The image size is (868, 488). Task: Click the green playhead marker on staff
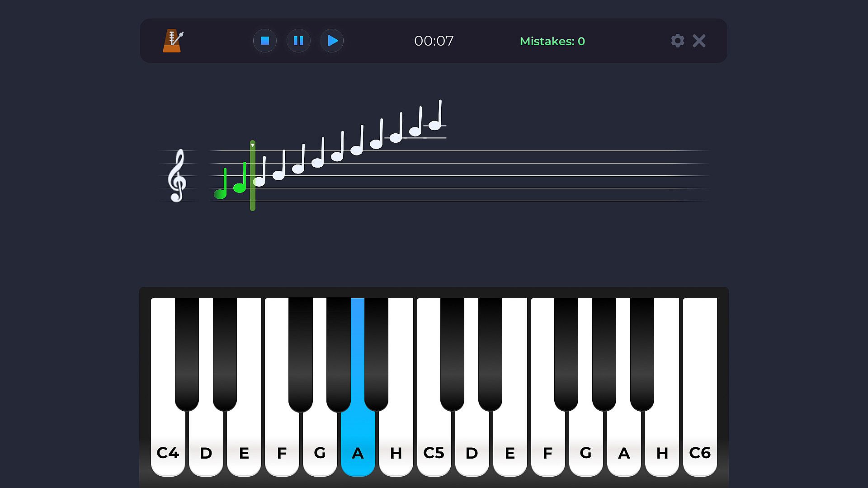(253, 175)
